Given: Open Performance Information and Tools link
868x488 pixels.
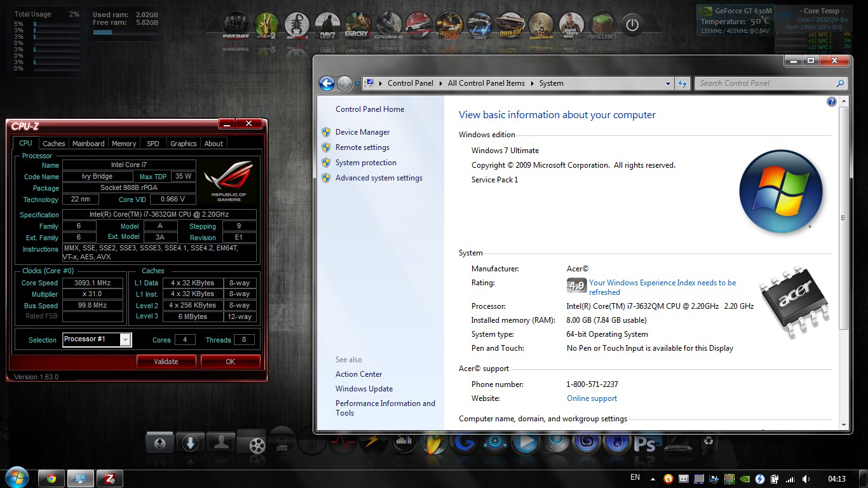Looking at the screenshot, I should click(x=385, y=408).
